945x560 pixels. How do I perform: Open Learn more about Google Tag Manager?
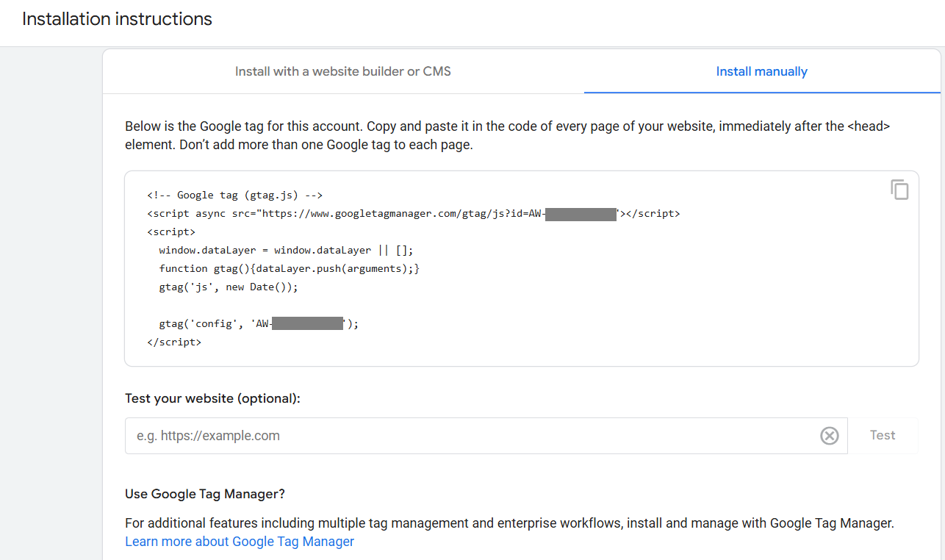pos(239,541)
